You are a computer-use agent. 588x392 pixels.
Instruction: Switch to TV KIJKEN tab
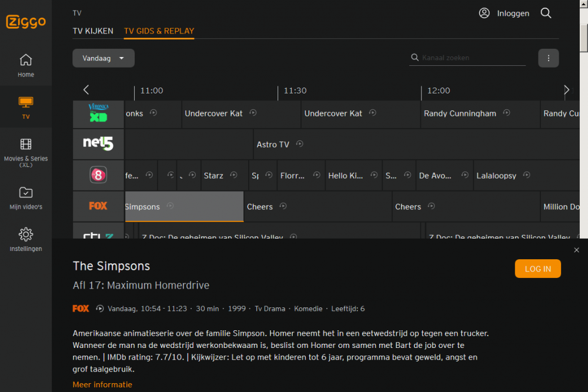point(93,31)
